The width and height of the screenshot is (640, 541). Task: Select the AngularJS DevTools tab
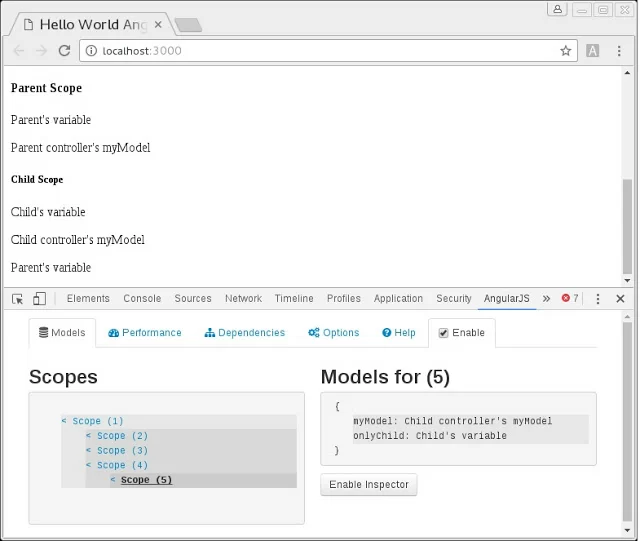click(507, 298)
